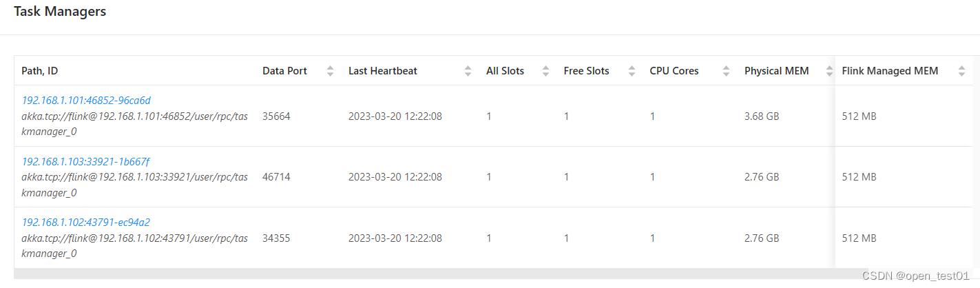Image resolution: width=980 pixels, height=288 pixels.
Task: Sort by Free Slots column icon
Action: [x=632, y=71]
